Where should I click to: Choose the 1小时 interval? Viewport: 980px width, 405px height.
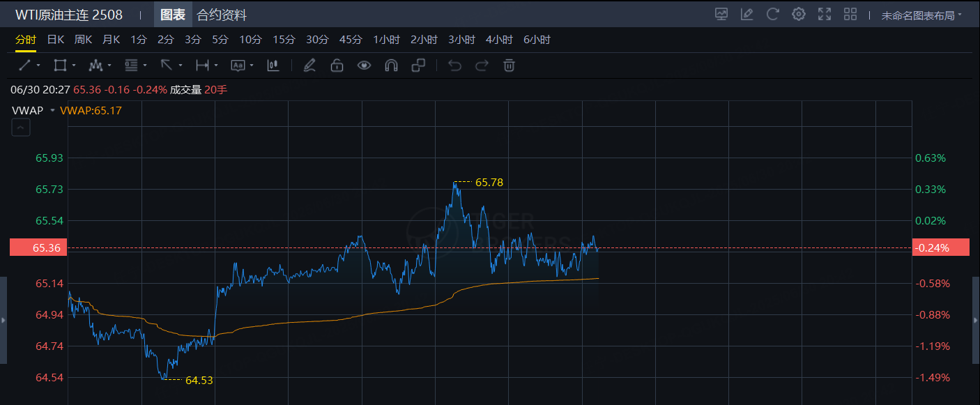386,40
